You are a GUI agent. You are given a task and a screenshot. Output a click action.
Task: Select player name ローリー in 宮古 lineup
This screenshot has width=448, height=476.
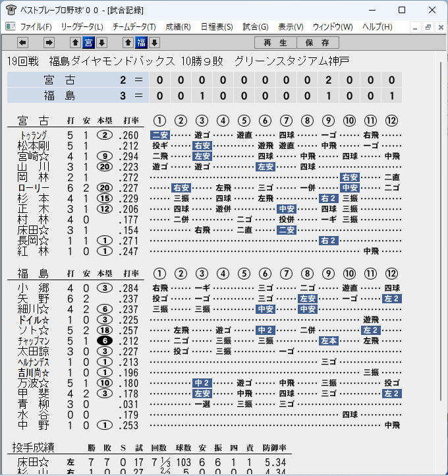34,188
